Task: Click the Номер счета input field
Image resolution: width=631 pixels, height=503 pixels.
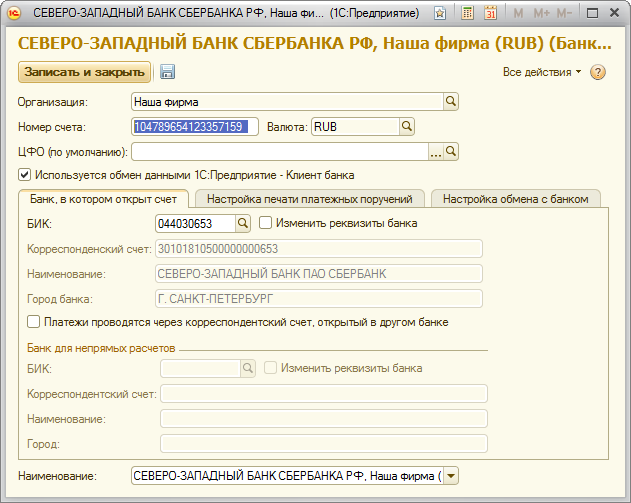Action: click(x=195, y=127)
